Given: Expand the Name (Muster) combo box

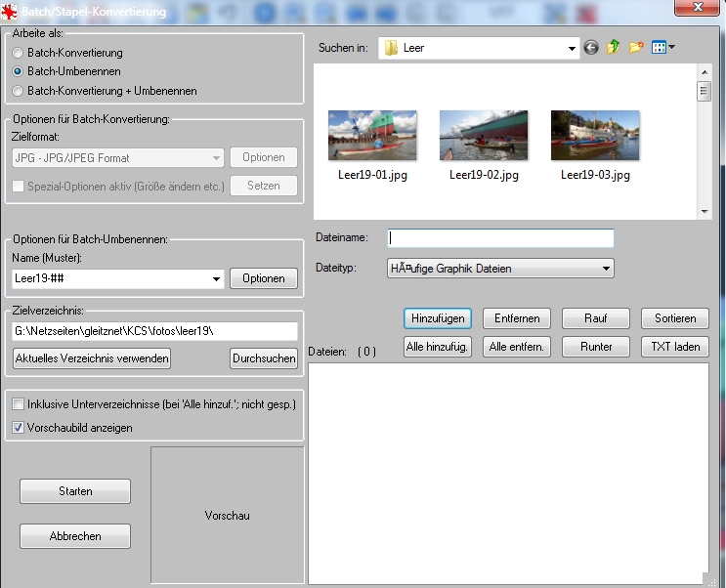Looking at the screenshot, I should (x=216, y=279).
